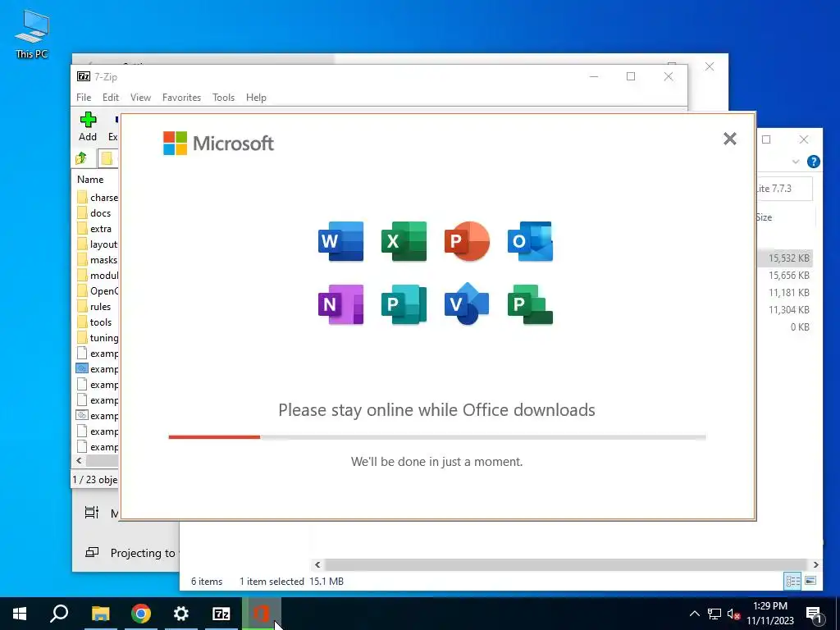This screenshot has width=840, height=630.
Task: Click Explorer scrollbar right arrow
Action: 815,564
